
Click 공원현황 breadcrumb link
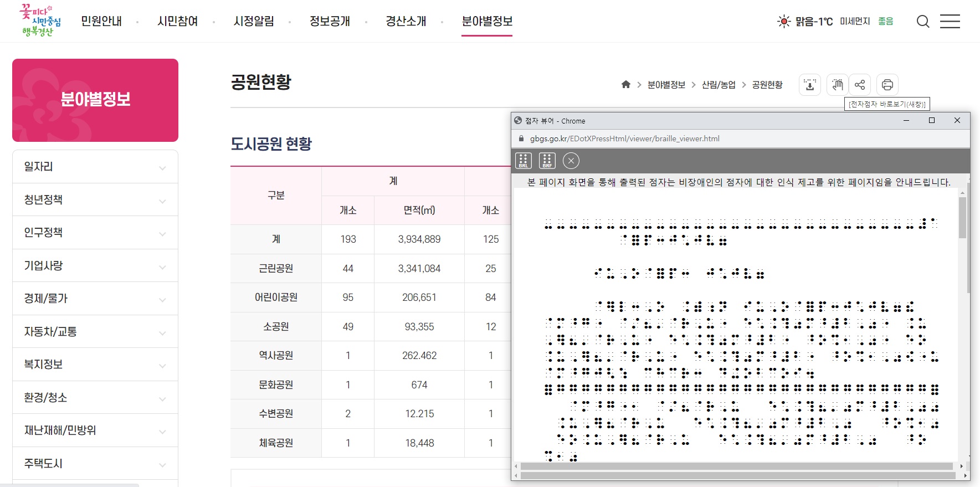767,85
